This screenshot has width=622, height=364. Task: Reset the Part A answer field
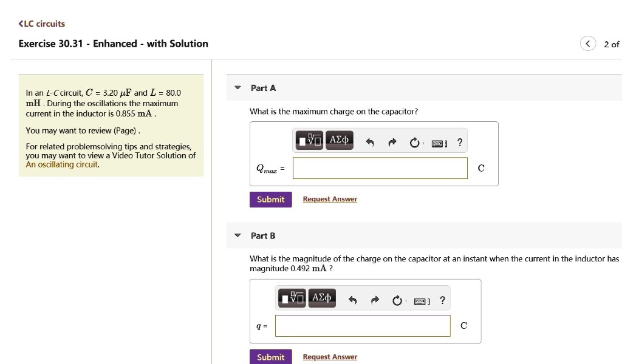(414, 143)
